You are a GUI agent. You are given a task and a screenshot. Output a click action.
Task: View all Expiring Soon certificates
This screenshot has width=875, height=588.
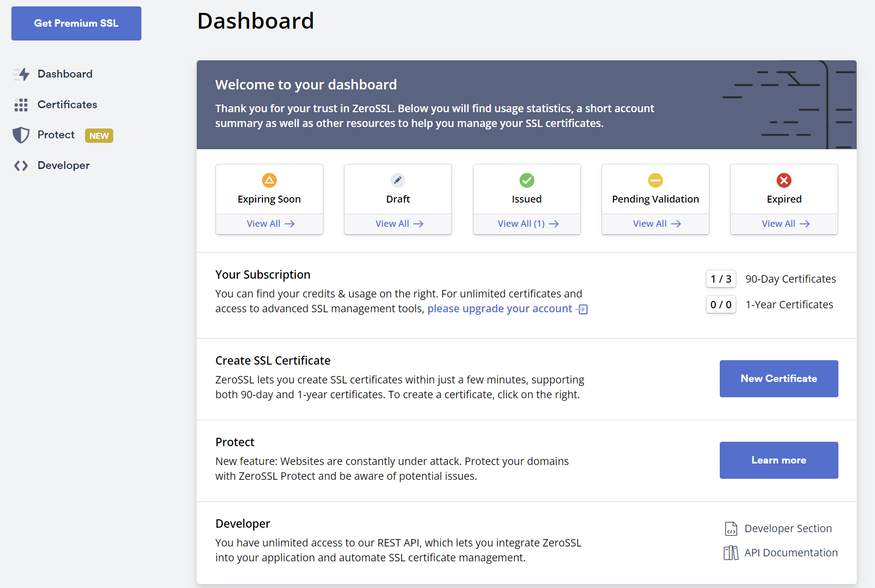[x=269, y=224]
